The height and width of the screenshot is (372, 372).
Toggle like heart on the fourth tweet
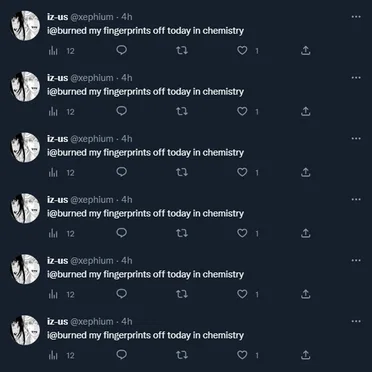pyautogui.click(x=242, y=233)
